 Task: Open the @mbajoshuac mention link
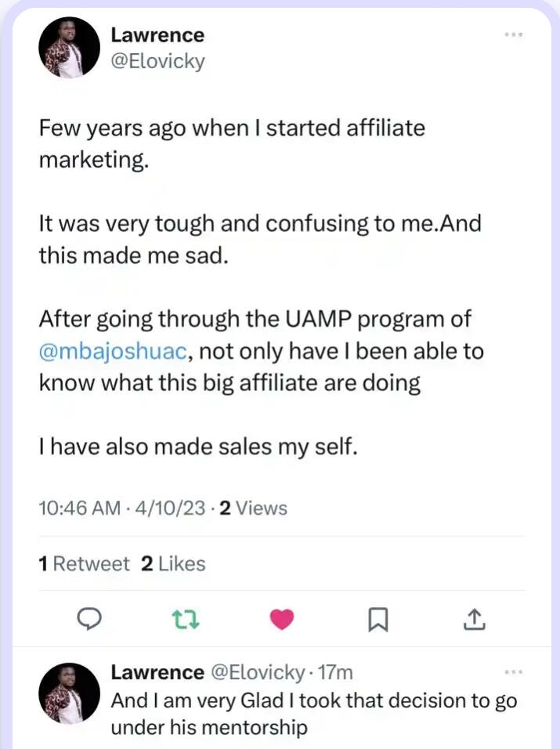113,351
